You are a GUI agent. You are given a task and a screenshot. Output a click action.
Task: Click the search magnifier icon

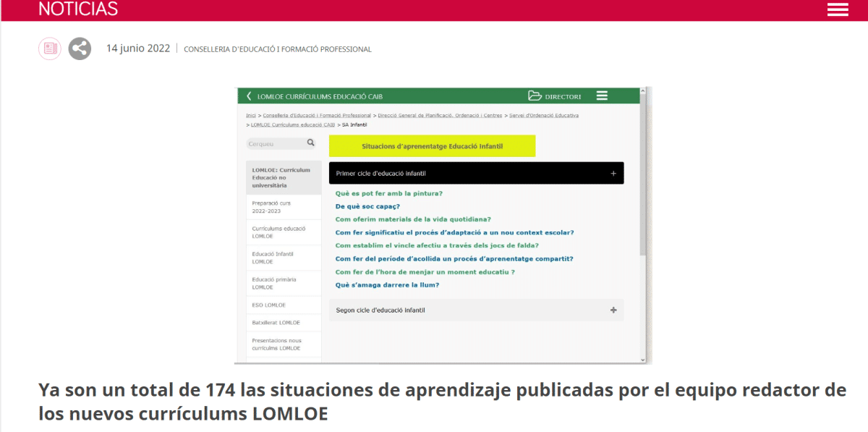coord(311,143)
